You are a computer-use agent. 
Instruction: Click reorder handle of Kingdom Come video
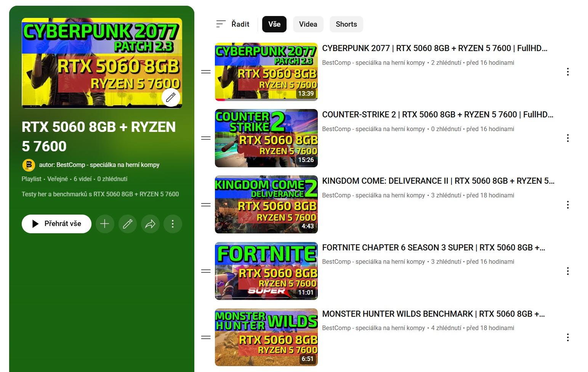pos(206,205)
